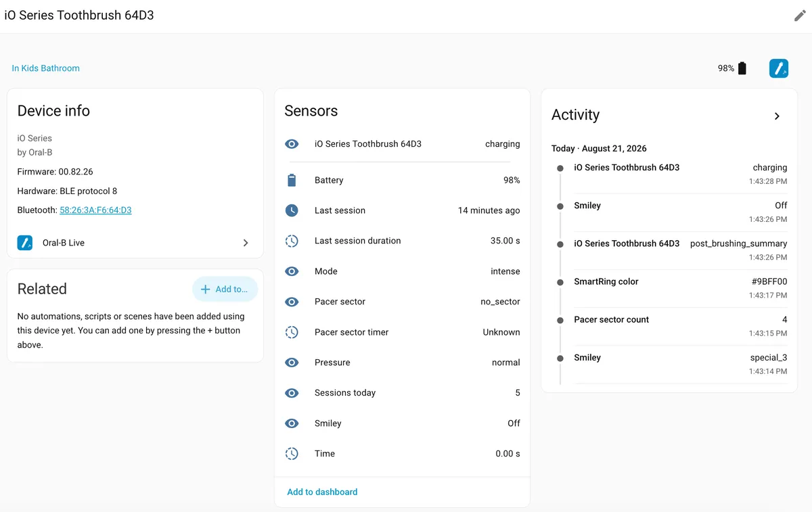
Task: Click SmartRing color value #9BFF00
Action: 769,281
